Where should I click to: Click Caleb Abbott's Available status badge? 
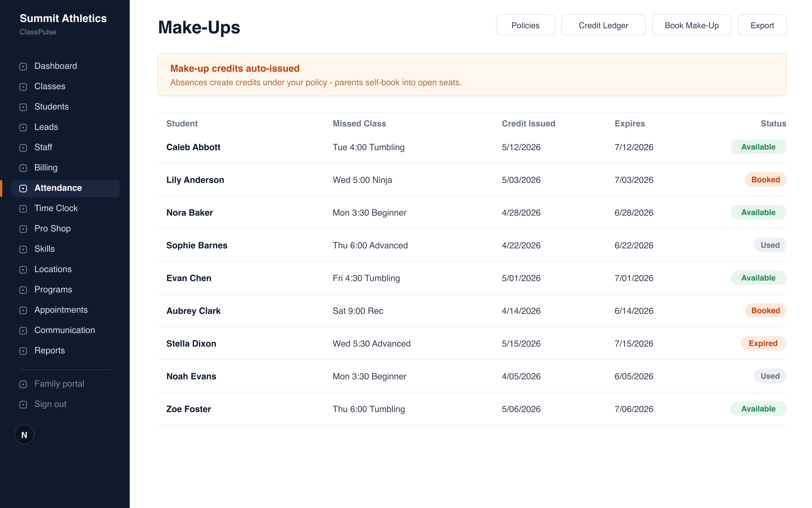(758, 147)
